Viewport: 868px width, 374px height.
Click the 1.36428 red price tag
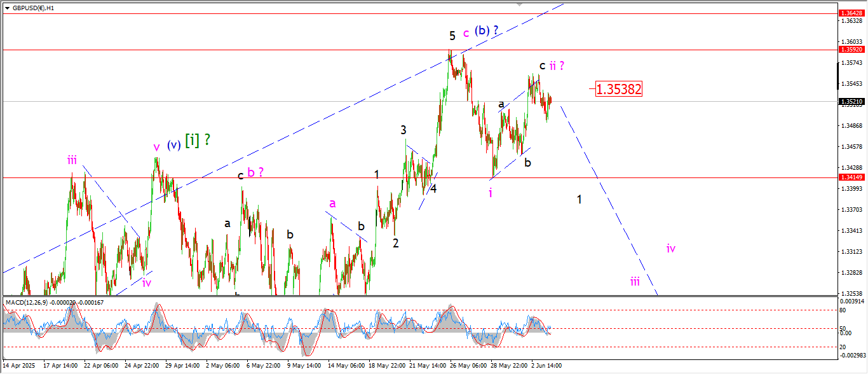tap(851, 13)
